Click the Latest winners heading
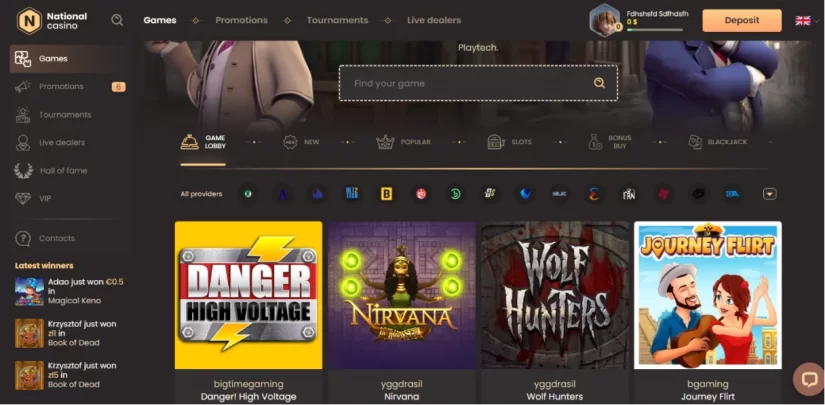 (44, 266)
